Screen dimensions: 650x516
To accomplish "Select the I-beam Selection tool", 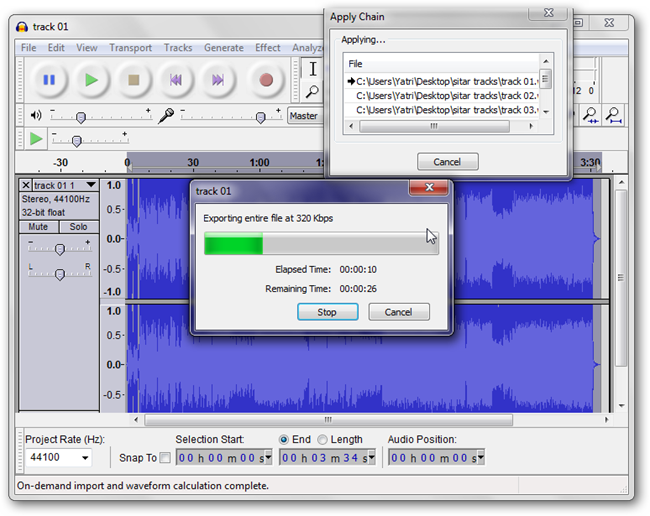I will (313, 68).
